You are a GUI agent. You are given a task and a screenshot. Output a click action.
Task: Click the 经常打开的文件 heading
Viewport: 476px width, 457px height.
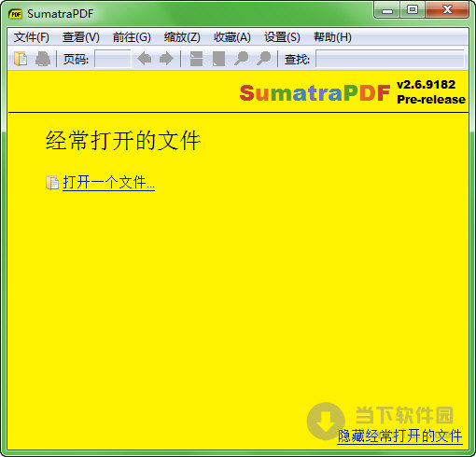coord(123,141)
